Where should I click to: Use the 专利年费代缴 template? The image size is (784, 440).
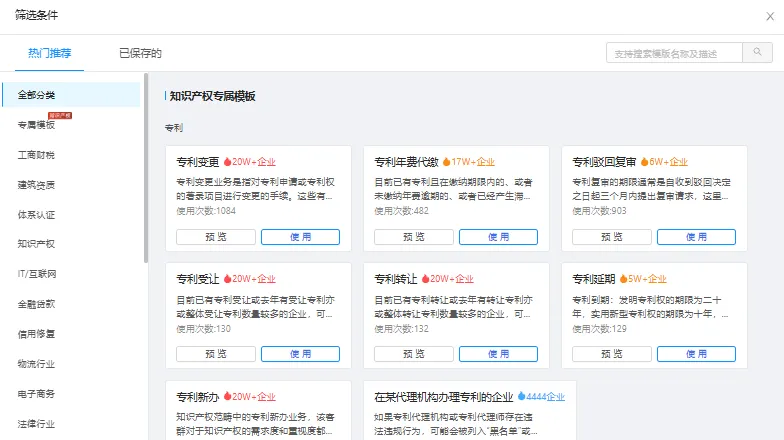pyautogui.click(x=498, y=237)
